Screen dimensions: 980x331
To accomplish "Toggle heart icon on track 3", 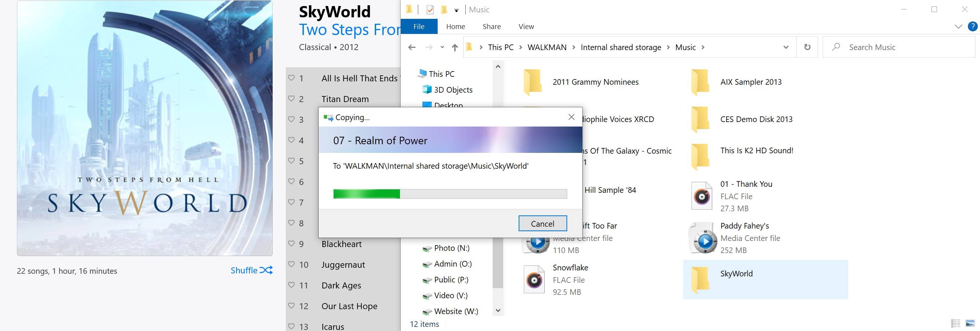I will click(291, 119).
